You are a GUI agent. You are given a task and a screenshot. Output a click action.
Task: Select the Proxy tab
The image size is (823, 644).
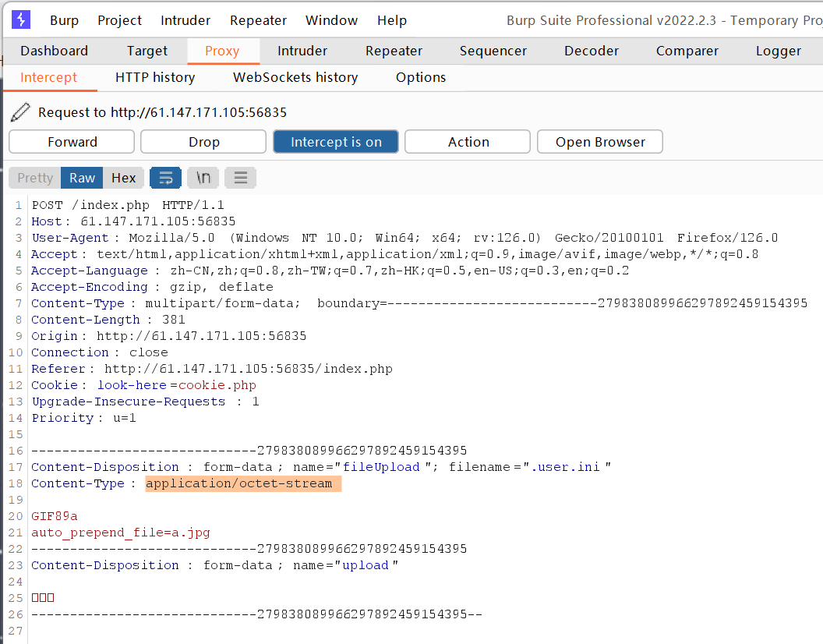coord(222,51)
